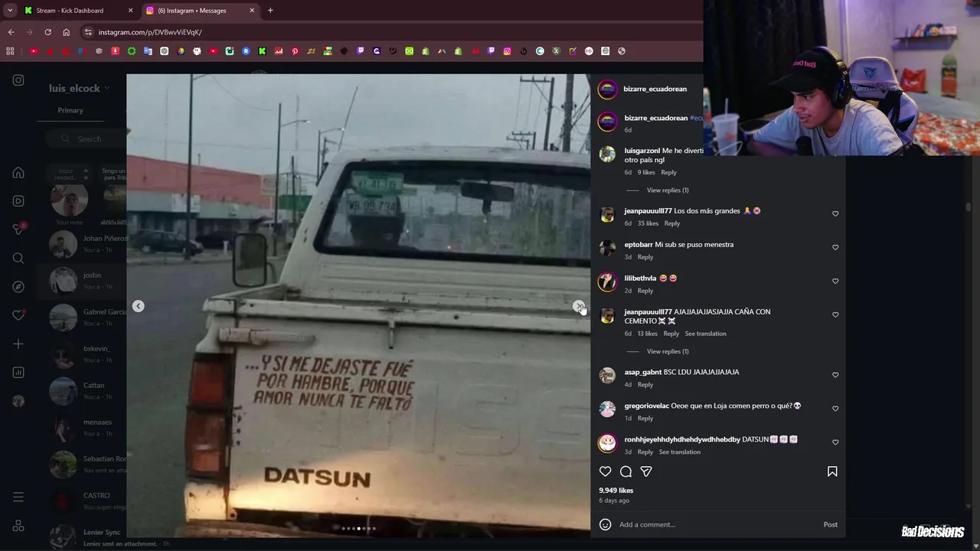Open the Dashboard chart icon in sidebar
The height and width of the screenshot is (551, 980).
18,373
